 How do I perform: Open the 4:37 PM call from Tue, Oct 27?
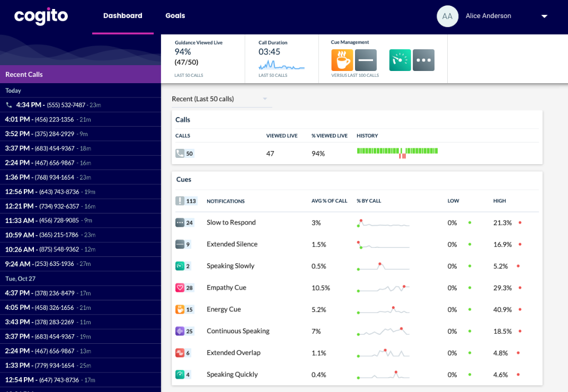48,293
